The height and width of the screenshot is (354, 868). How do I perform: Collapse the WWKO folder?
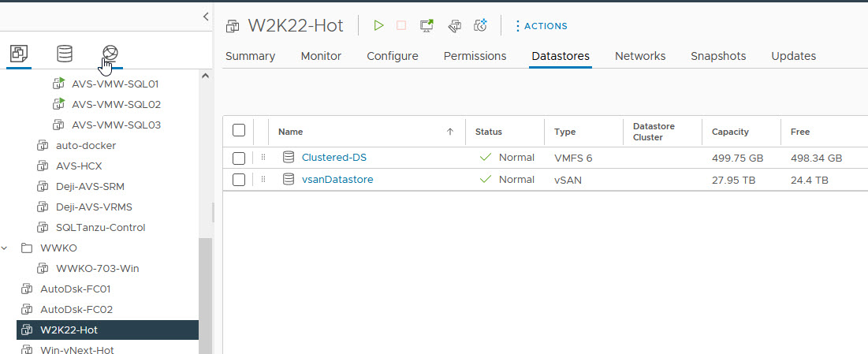[x=6, y=248]
